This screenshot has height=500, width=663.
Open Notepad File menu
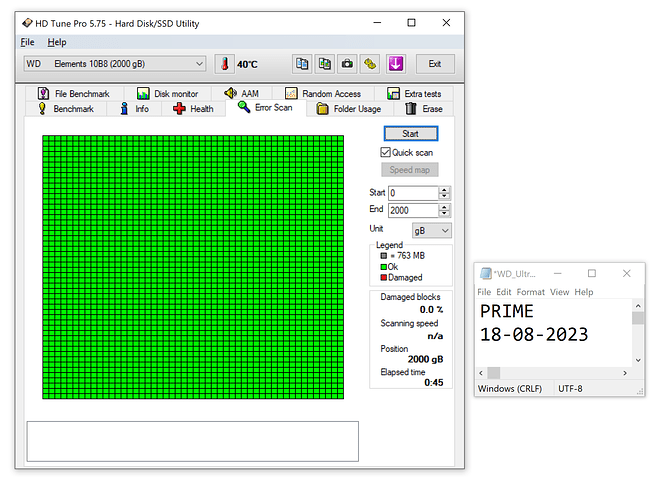[484, 292]
